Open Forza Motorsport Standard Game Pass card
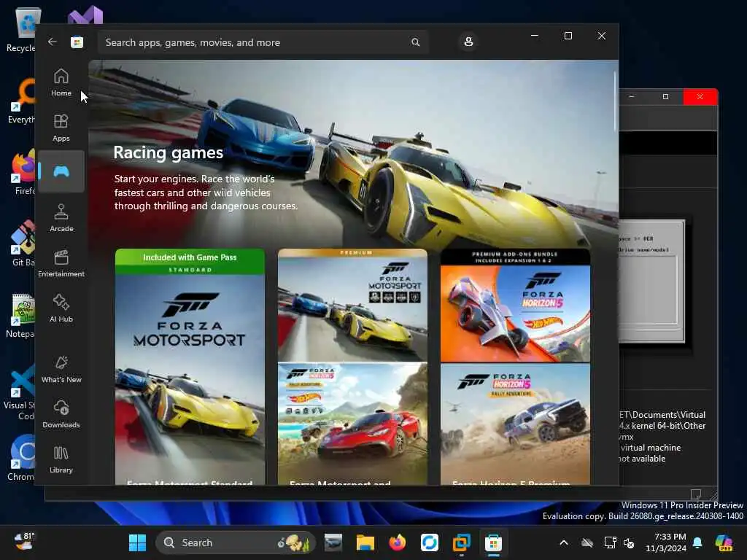Screen dimensions: 747x560 click(x=190, y=367)
